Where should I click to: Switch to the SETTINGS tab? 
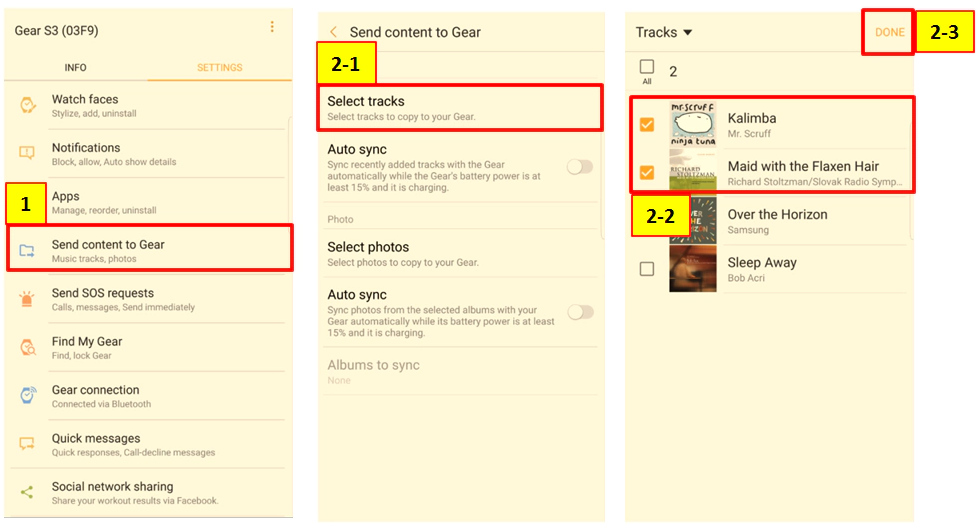(219, 67)
